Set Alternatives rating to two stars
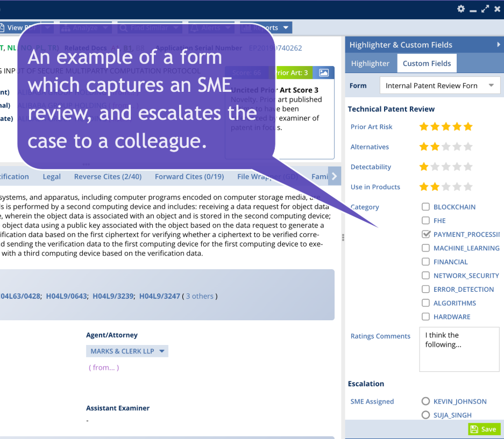Image resolution: width=504 pixels, height=439 pixels. [x=435, y=147]
